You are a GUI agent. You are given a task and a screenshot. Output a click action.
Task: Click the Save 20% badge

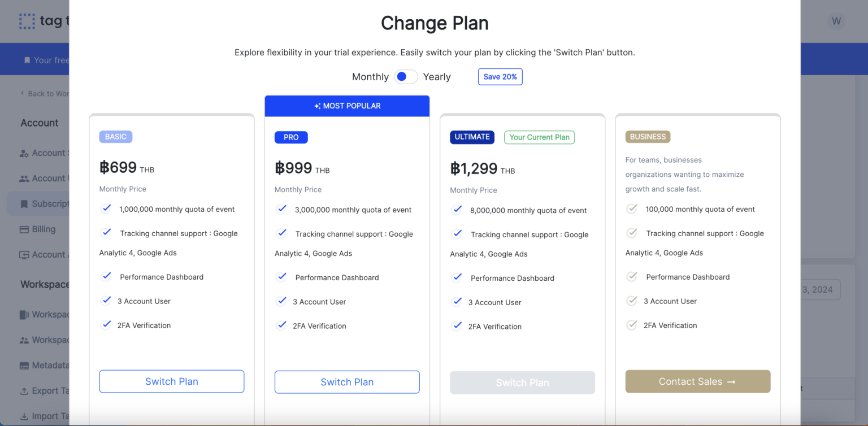coord(500,76)
